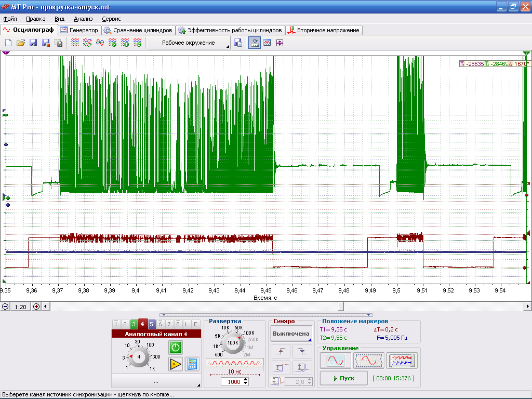Save the workspace with floppy-and-page icon

pyautogui.click(x=238, y=43)
